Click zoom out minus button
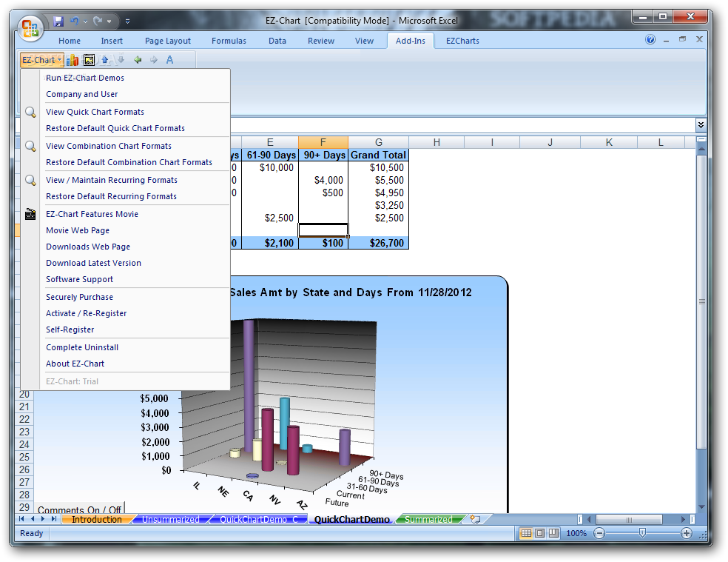The image size is (728, 562). [x=599, y=533]
